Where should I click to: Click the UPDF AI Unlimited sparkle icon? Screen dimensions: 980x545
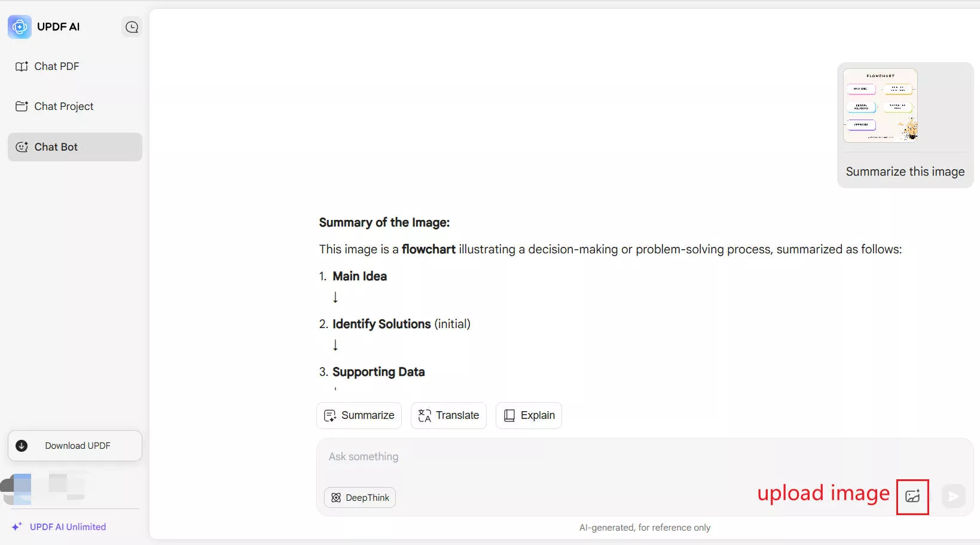pyautogui.click(x=17, y=526)
